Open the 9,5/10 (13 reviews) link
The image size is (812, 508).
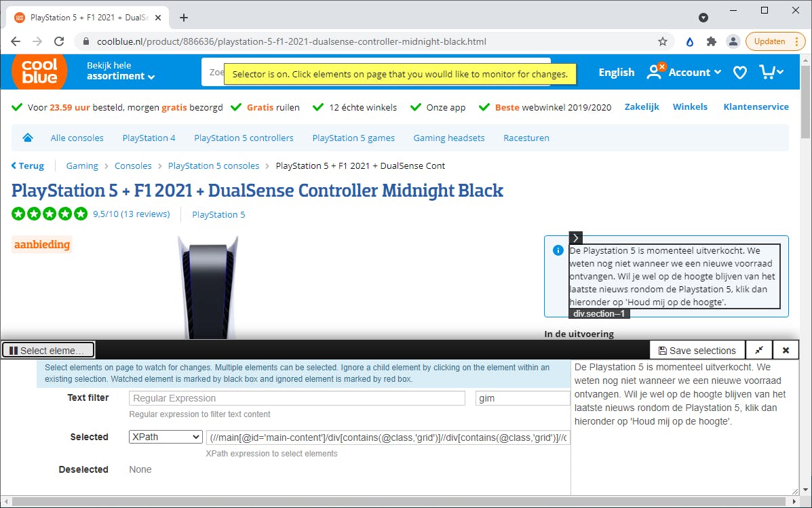[132, 214]
